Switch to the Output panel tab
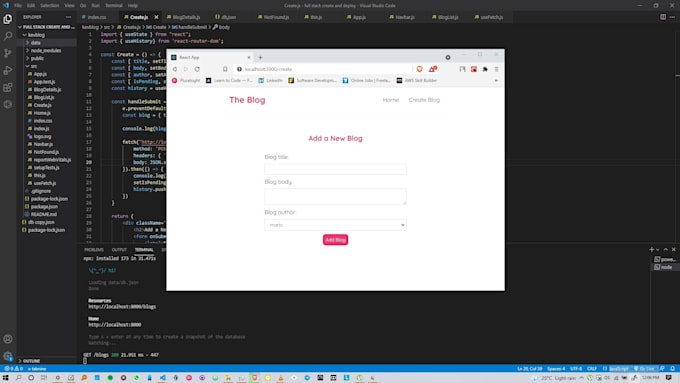Screen dimensions: 680x383 [x=119, y=250]
